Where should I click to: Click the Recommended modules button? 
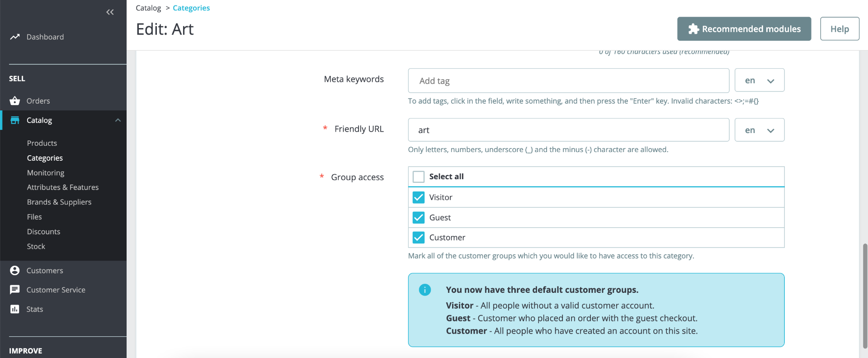(x=744, y=29)
